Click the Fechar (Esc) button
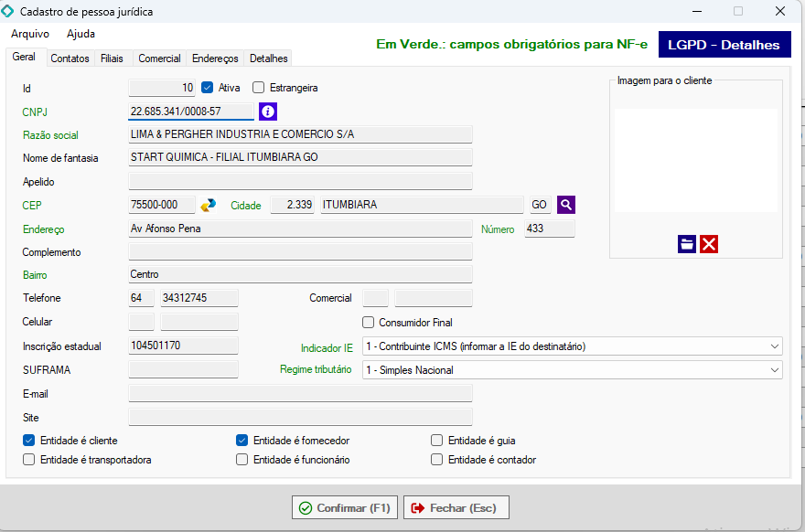Viewport: 805px width, 532px height. (456, 507)
